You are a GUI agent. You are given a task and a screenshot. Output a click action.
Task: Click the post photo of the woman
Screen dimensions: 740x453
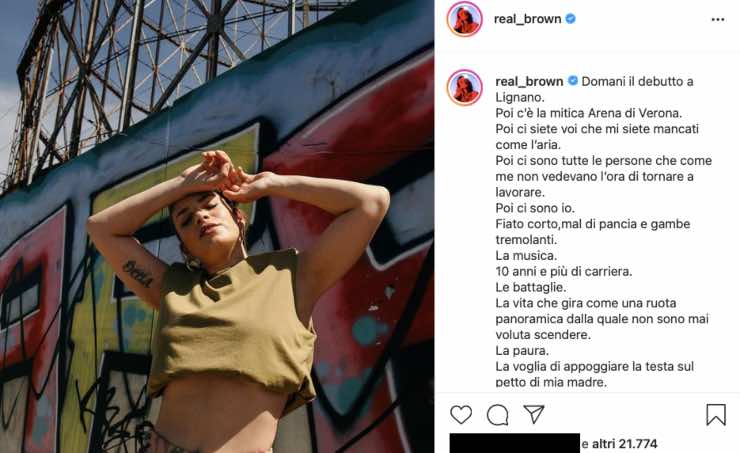pos(217,226)
